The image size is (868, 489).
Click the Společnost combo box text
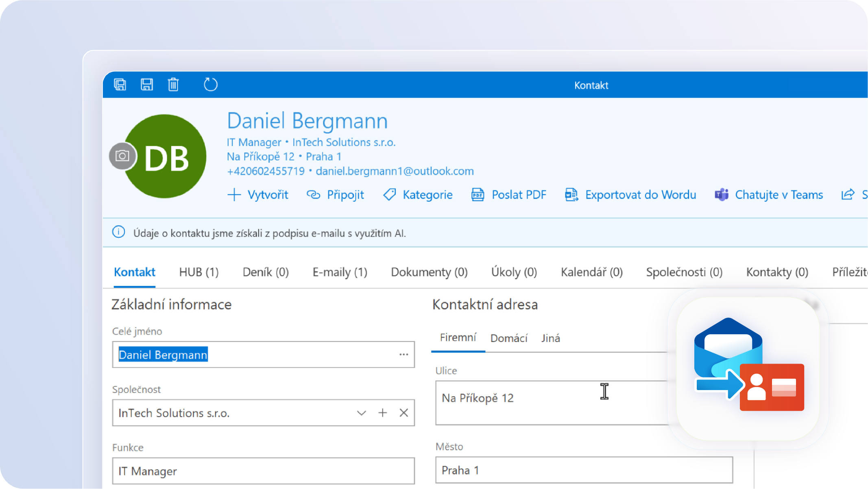click(x=174, y=413)
